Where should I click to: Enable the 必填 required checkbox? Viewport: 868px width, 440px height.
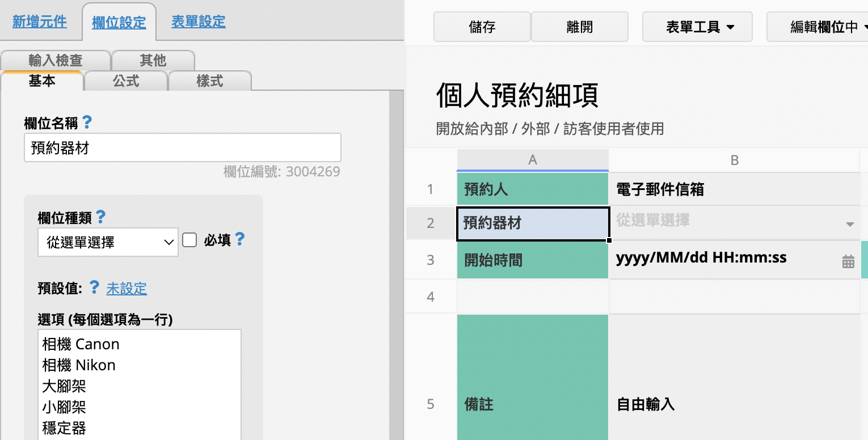point(189,240)
